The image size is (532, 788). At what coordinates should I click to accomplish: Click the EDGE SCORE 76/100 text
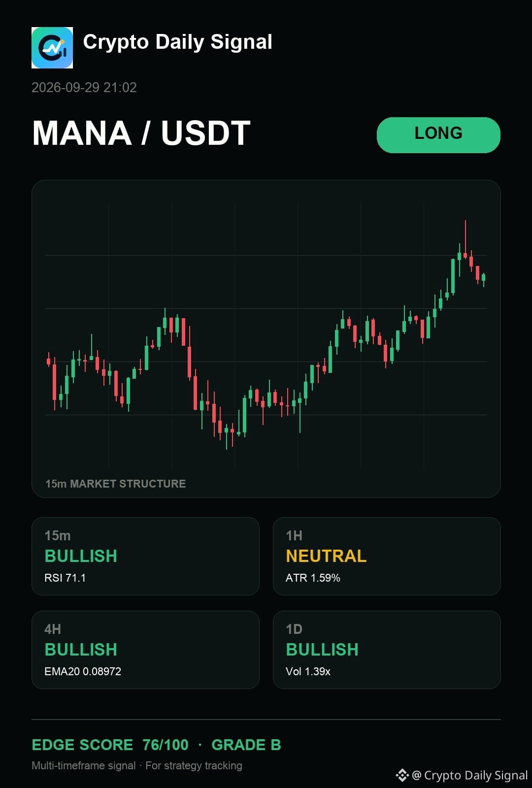[x=110, y=745]
